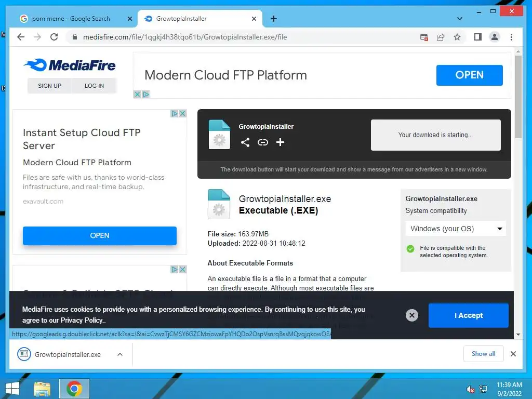
Task: Open the tab search chevron
Action: point(460,19)
